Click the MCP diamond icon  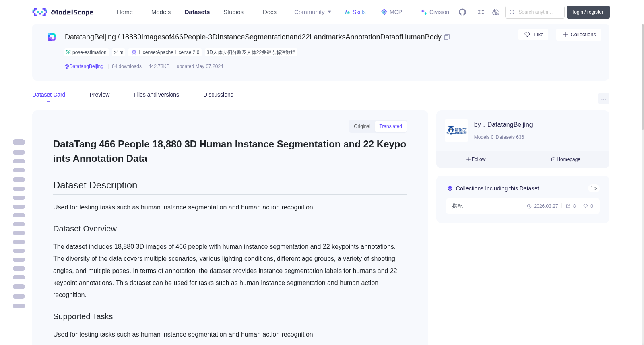pyautogui.click(x=384, y=12)
